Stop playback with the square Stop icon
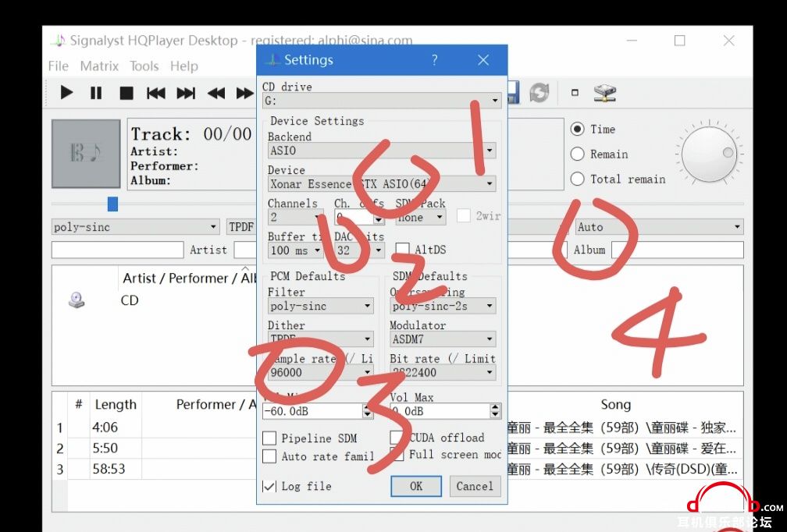Screen dimensions: 787x532 point(126,94)
